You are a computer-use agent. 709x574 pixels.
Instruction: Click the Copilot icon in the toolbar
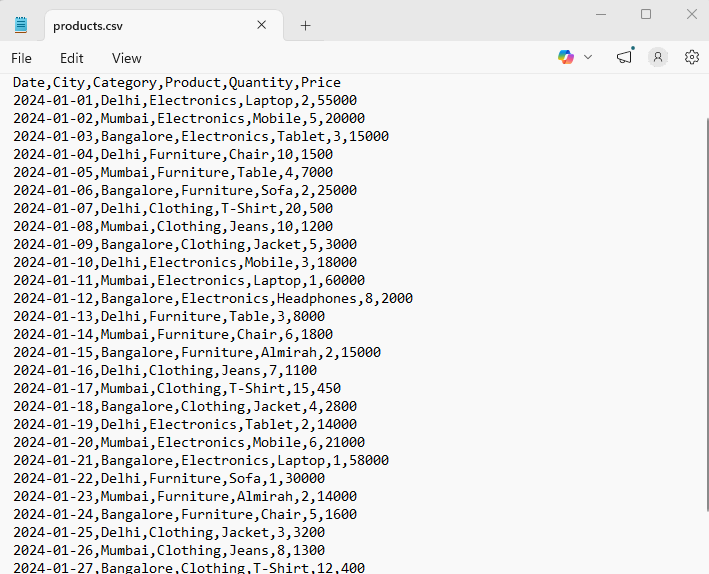coord(566,57)
